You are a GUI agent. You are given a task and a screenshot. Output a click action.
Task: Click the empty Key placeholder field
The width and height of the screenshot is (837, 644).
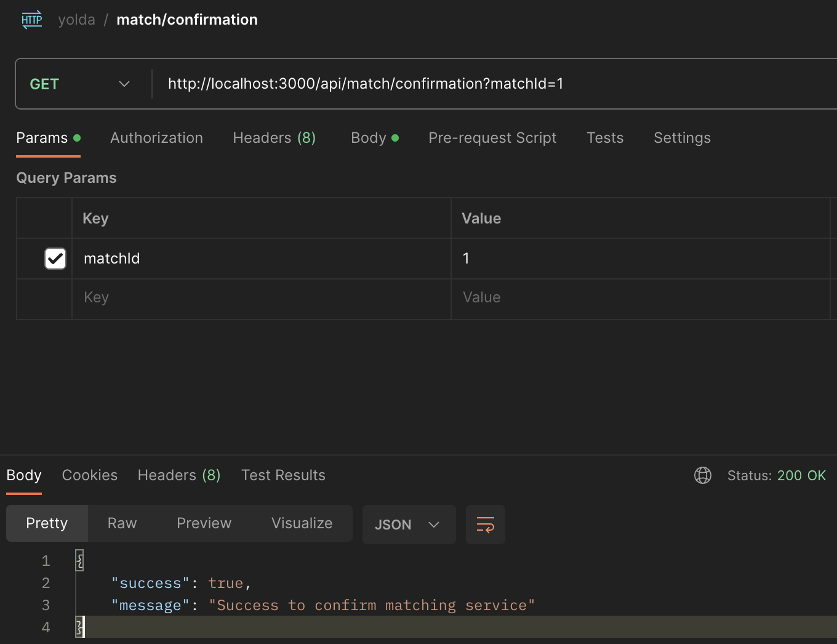tap(262, 298)
